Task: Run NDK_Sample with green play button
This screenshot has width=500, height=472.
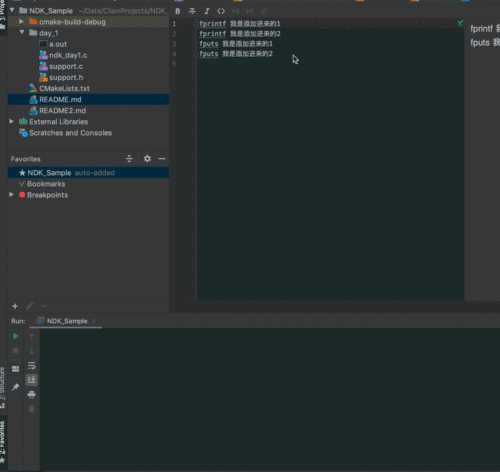Action: [15, 336]
